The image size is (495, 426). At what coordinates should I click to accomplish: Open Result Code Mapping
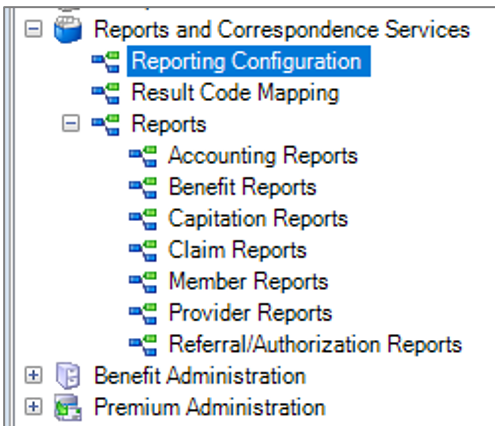235,93
